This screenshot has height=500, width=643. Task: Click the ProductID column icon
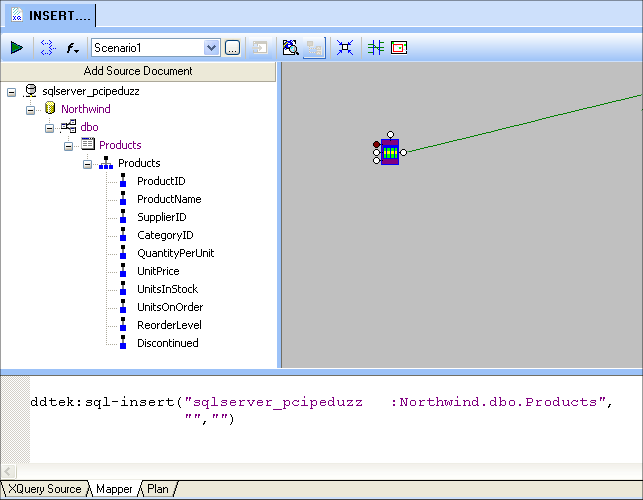pos(123,180)
